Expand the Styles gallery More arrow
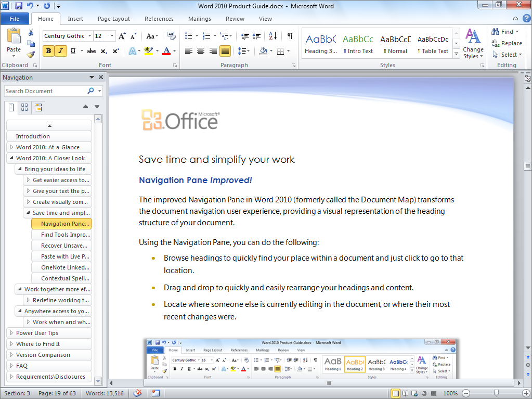Screen dimensions: 532x399 pyautogui.click(x=457, y=54)
